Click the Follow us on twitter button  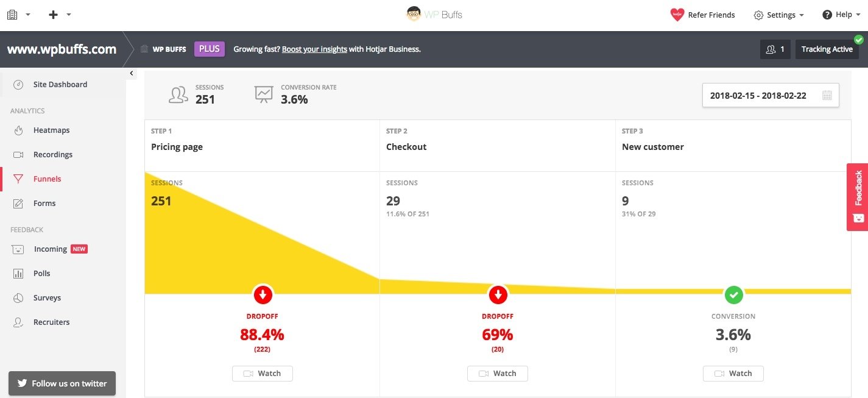[62, 383]
